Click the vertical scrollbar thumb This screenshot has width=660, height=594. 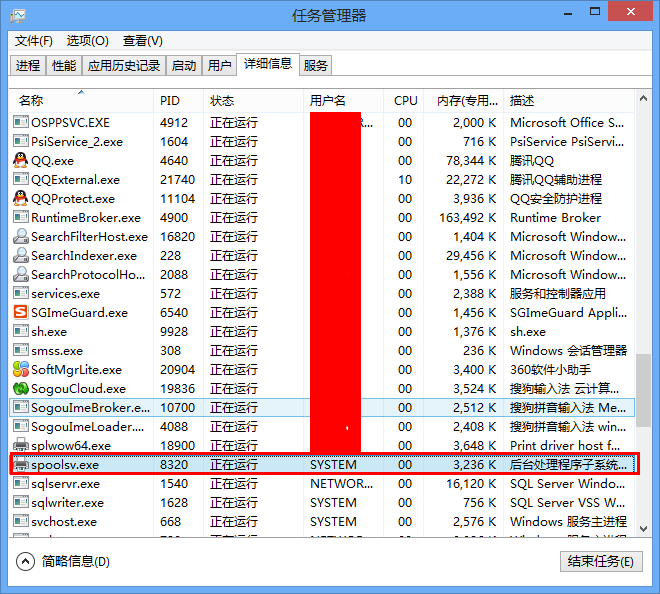tap(643, 391)
